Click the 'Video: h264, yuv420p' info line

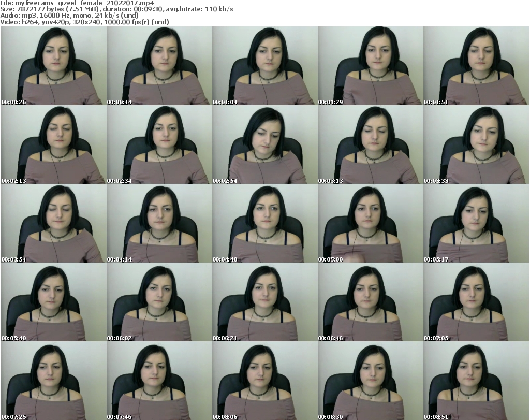click(x=84, y=22)
